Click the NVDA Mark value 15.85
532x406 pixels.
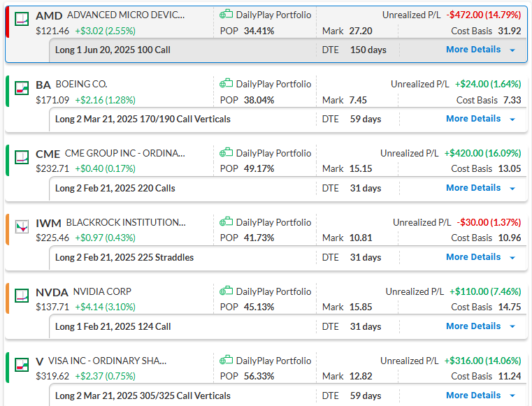click(x=361, y=307)
